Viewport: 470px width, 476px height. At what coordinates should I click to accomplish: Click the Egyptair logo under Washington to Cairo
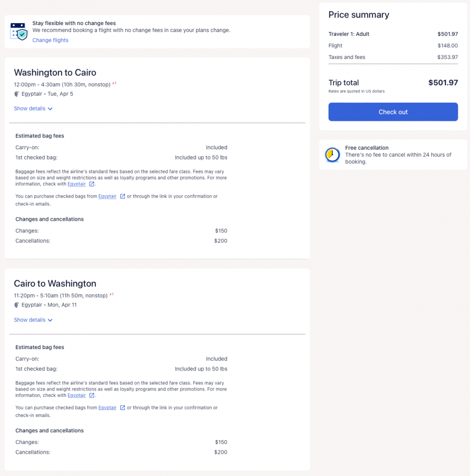click(x=17, y=94)
